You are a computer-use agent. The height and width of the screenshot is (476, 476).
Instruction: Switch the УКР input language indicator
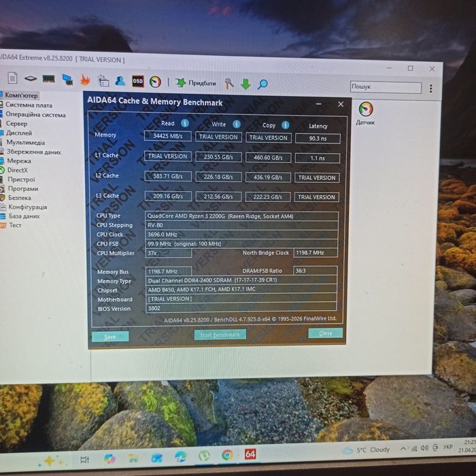point(447,447)
